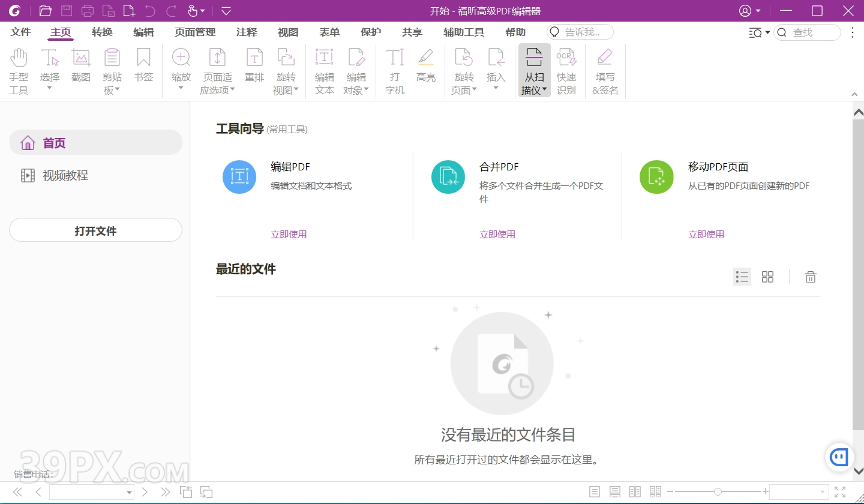Click the Tell Me (告诉我) search field

tap(580, 32)
